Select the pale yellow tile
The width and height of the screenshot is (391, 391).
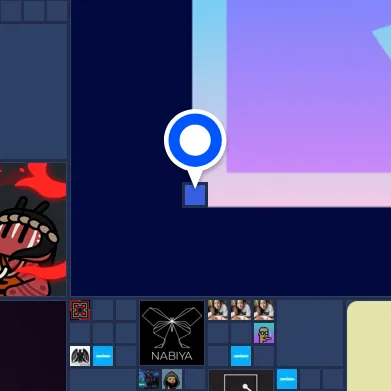[369, 346]
